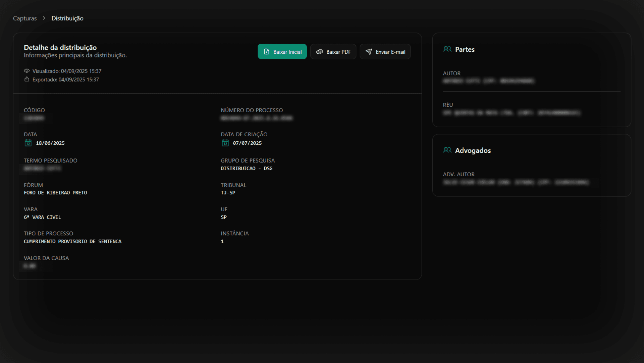Click the cloud download icon on Baixar PDF
644x363 pixels.
click(319, 52)
